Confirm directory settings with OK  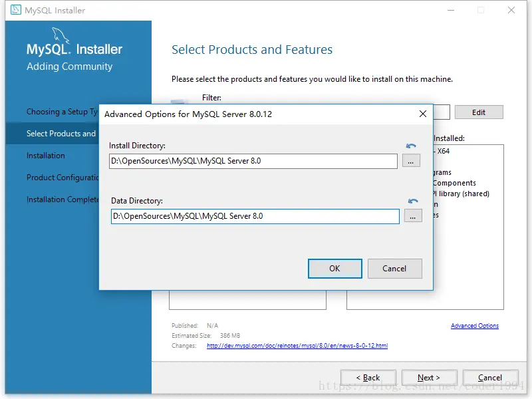pyautogui.click(x=334, y=268)
